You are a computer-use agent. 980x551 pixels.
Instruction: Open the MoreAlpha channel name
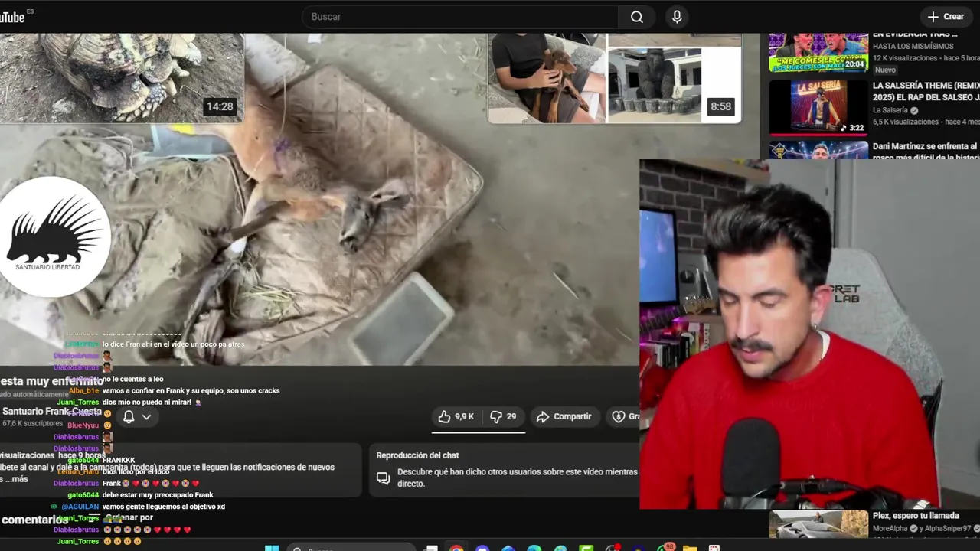(x=891, y=529)
